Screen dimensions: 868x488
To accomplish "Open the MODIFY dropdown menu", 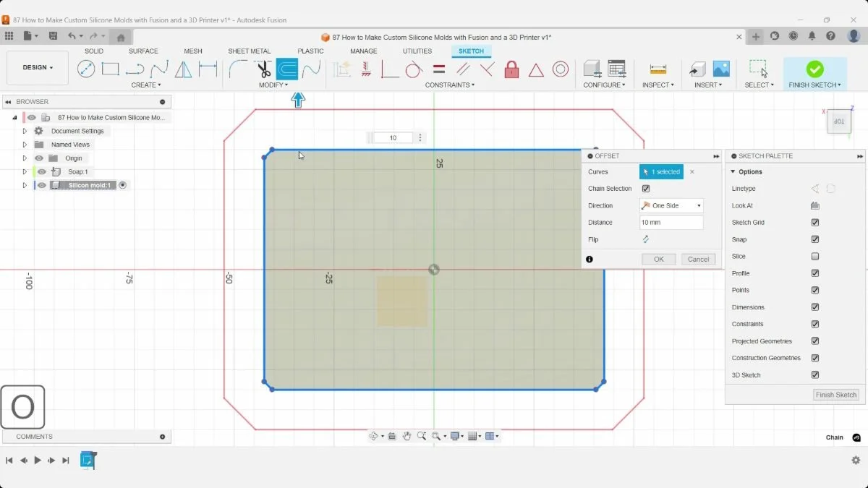I will tap(273, 85).
